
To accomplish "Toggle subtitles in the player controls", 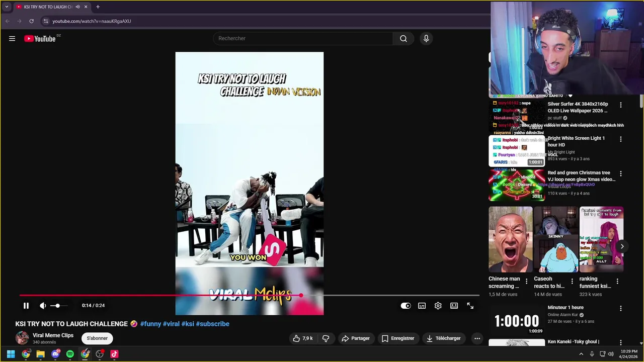I will point(422,306).
